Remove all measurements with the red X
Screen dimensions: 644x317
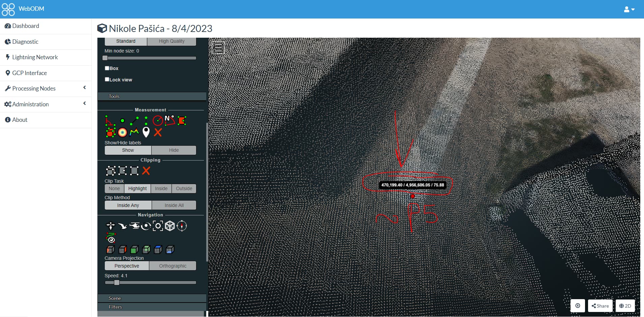pyautogui.click(x=158, y=133)
